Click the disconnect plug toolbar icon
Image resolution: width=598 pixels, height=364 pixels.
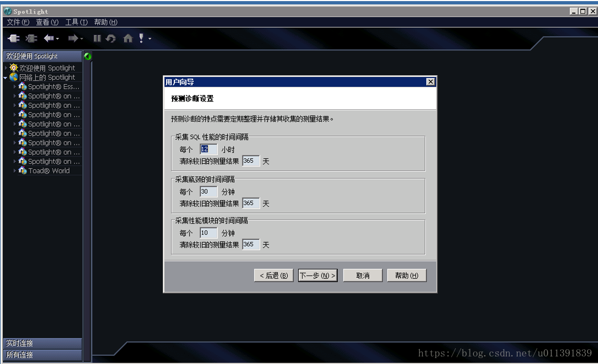click(32, 38)
